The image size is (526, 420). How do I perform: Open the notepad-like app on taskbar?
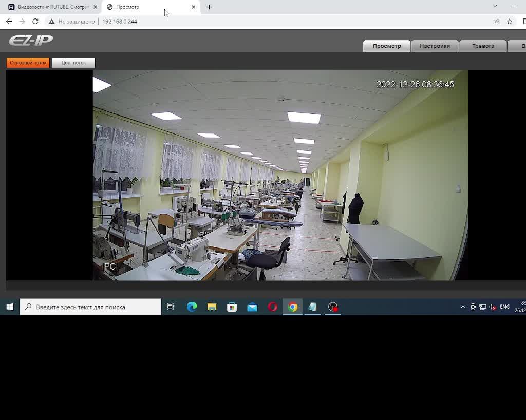click(x=313, y=307)
